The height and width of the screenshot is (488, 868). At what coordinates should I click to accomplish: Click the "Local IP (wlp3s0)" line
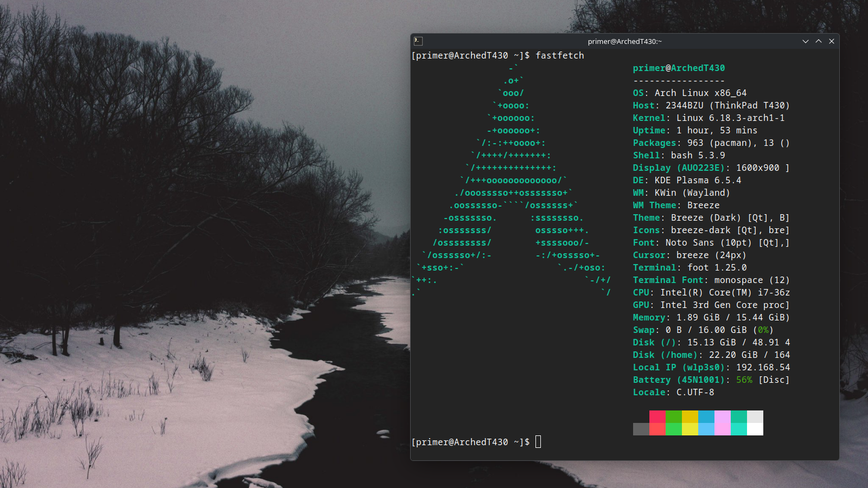point(711,367)
